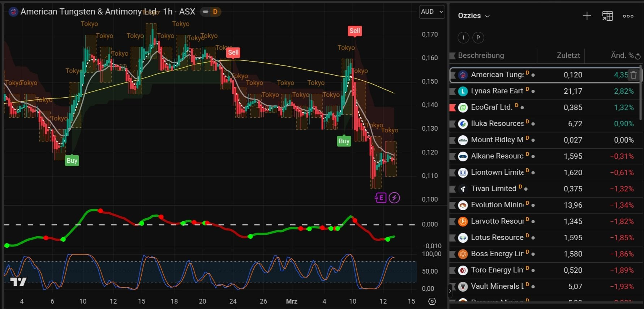This screenshot has height=309, width=644.
Task: Reset column sorting with the refresh arrow
Action: pyautogui.click(x=638, y=56)
